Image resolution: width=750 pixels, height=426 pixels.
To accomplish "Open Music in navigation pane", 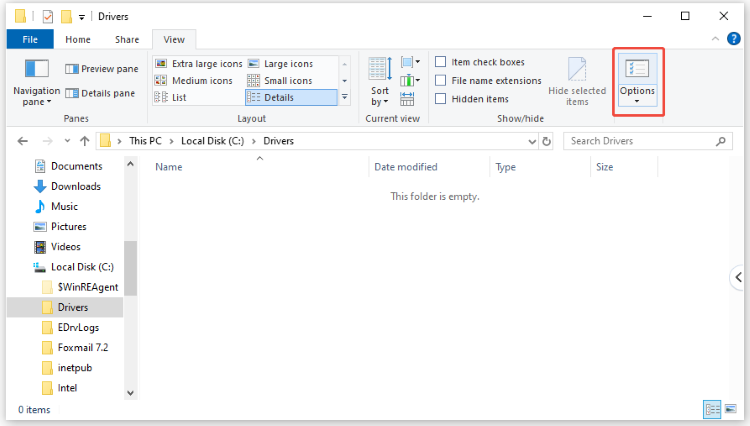I will 55,207.
